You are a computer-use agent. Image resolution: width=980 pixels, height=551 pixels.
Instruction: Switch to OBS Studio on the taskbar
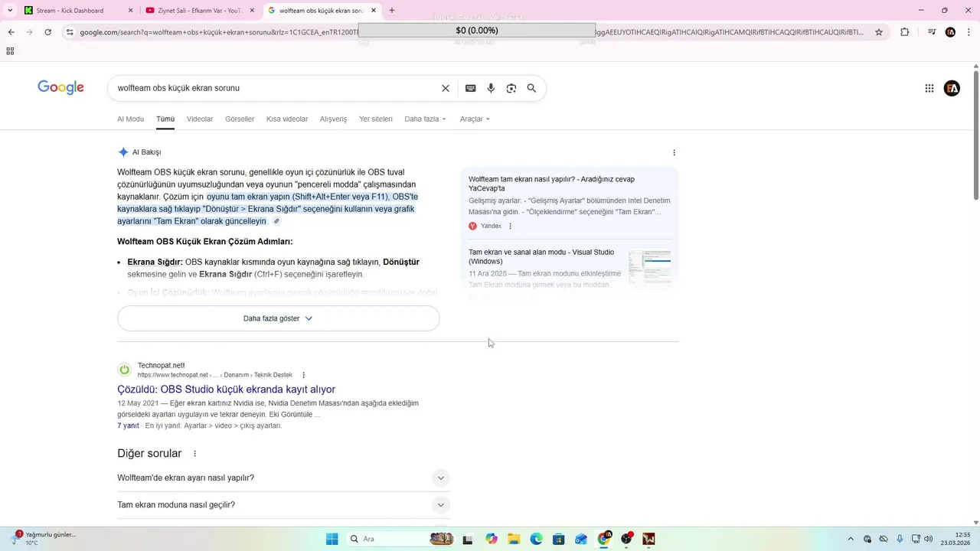(627, 539)
